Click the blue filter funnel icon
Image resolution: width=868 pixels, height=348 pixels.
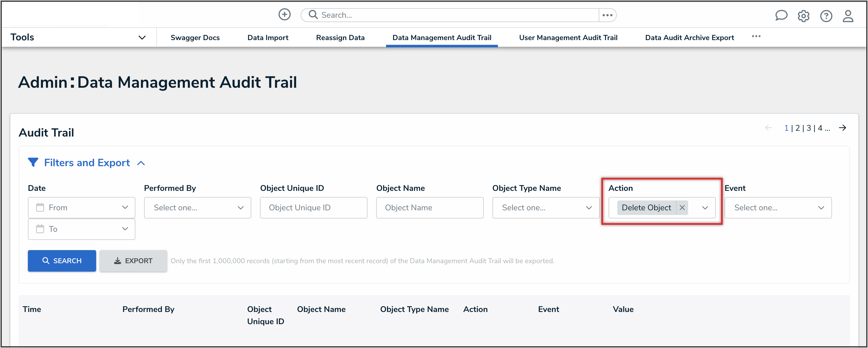(33, 162)
